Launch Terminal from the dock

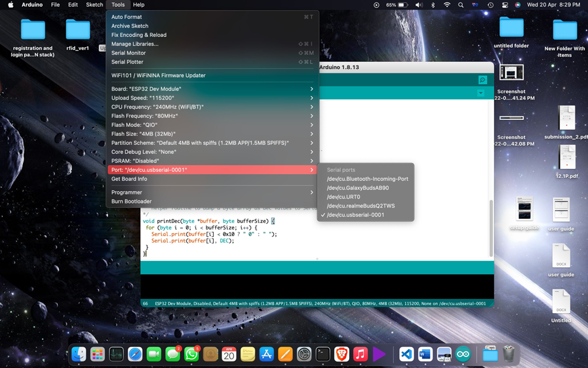323,354
